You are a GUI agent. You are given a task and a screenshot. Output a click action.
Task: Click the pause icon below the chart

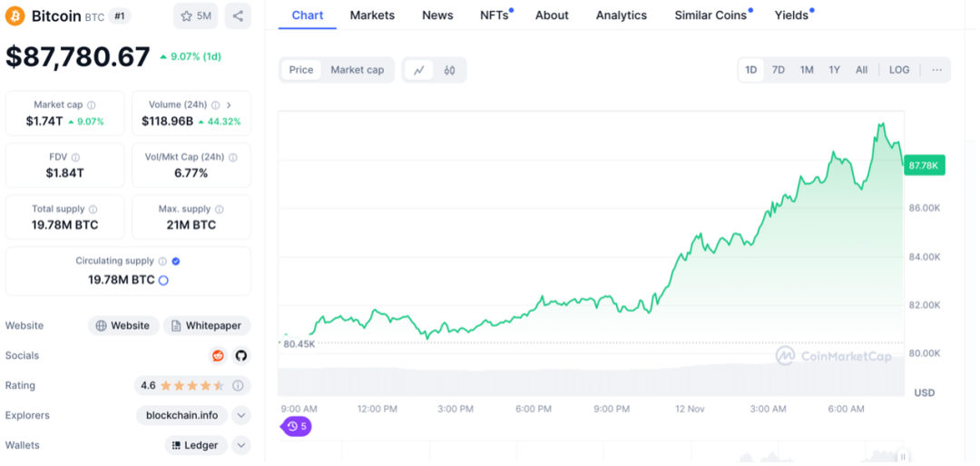[903, 457]
